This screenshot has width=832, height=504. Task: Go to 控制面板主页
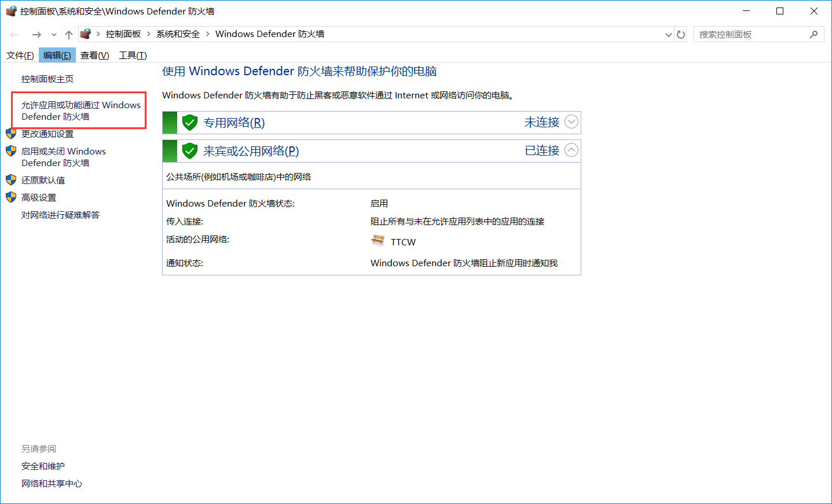[47, 79]
